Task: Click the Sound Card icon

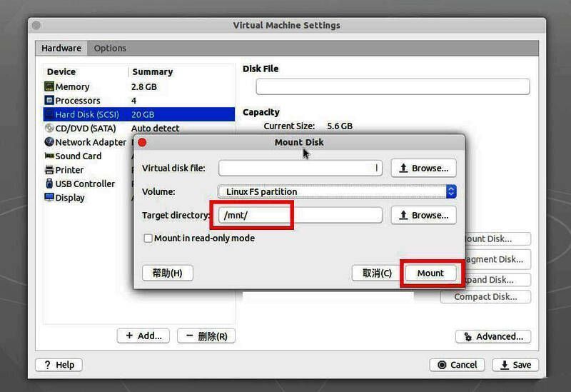Action: pyautogui.click(x=49, y=156)
